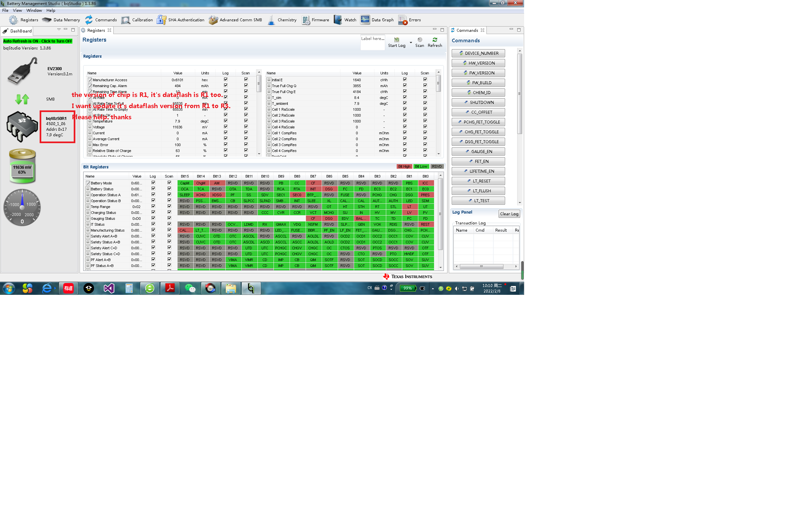This screenshot has height=532, width=796.
Task: Toggle the Log checkbox for Battery Mode
Action: (x=153, y=183)
